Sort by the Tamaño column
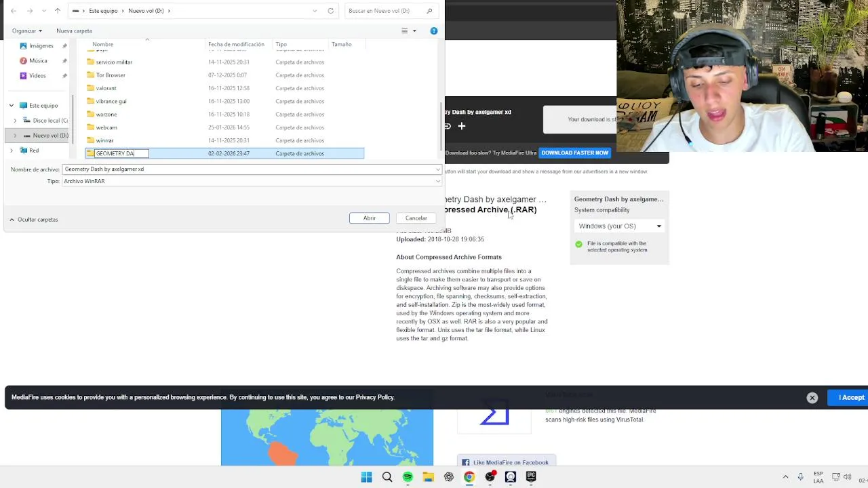The image size is (868, 488). [341, 44]
